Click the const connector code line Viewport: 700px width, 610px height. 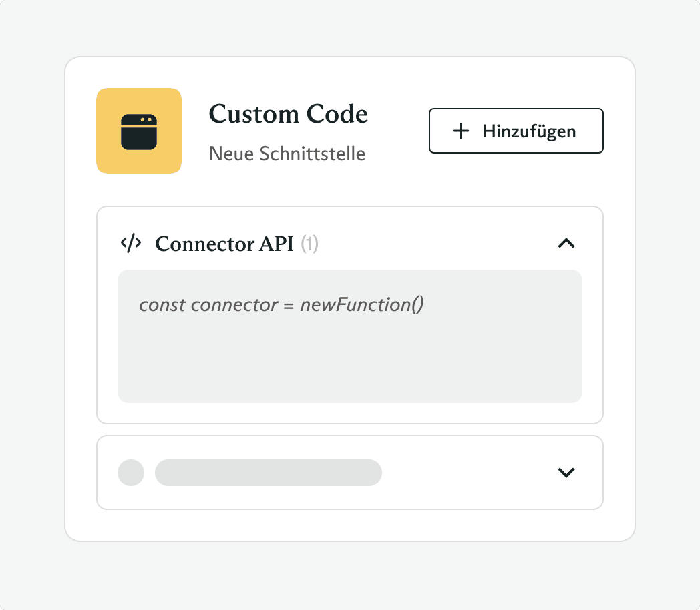click(281, 305)
